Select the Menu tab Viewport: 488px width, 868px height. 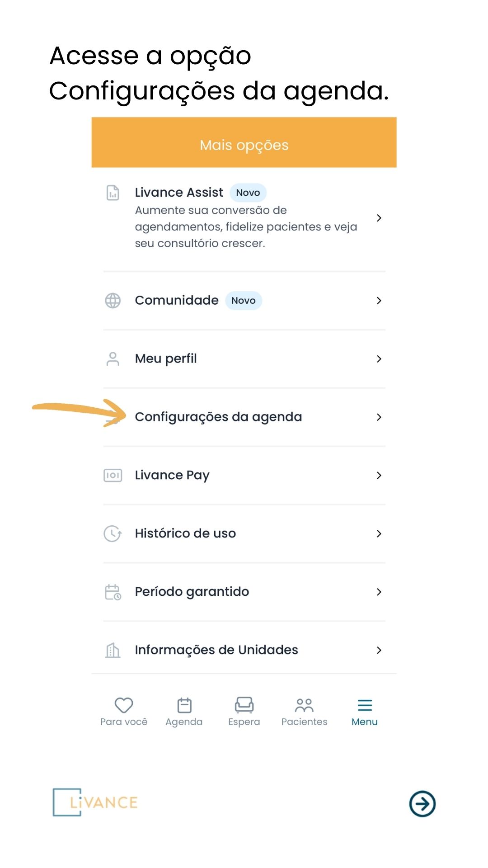click(365, 712)
